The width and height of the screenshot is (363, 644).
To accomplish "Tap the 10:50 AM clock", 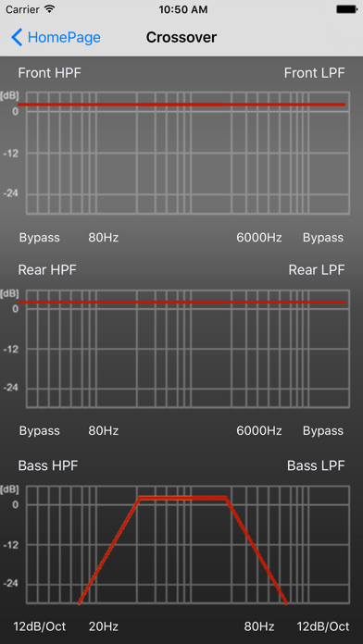I will (183, 9).
